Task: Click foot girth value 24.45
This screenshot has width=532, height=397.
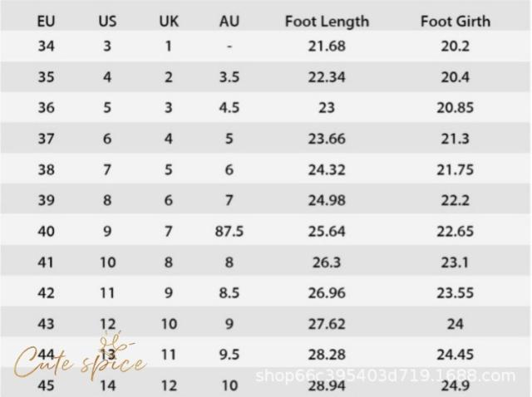Action: pyautogui.click(x=455, y=355)
